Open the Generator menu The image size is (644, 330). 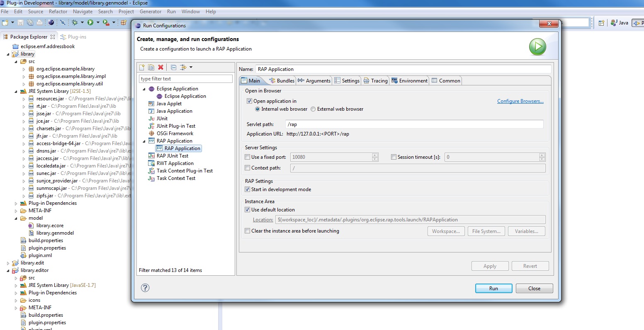click(151, 12)
